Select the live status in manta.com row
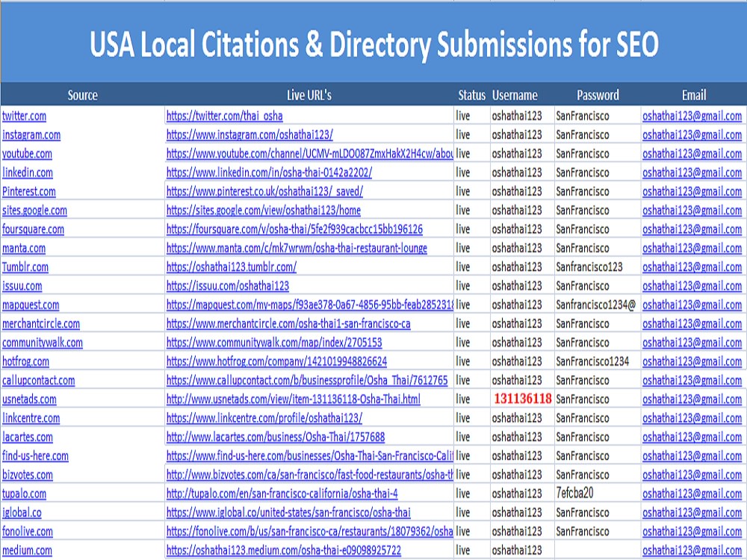Screen dimensions: 747x560 coord(463,248)
